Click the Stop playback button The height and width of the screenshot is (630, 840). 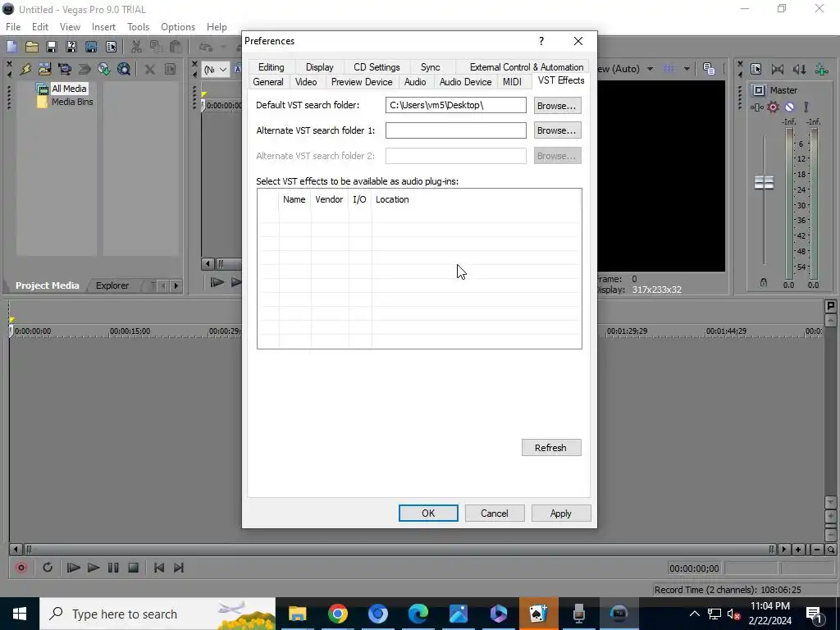(134, 568)
